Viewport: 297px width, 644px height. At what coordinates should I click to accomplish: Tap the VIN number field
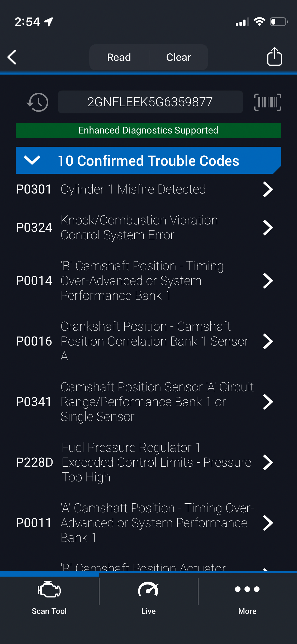click(x=150, y=102)
